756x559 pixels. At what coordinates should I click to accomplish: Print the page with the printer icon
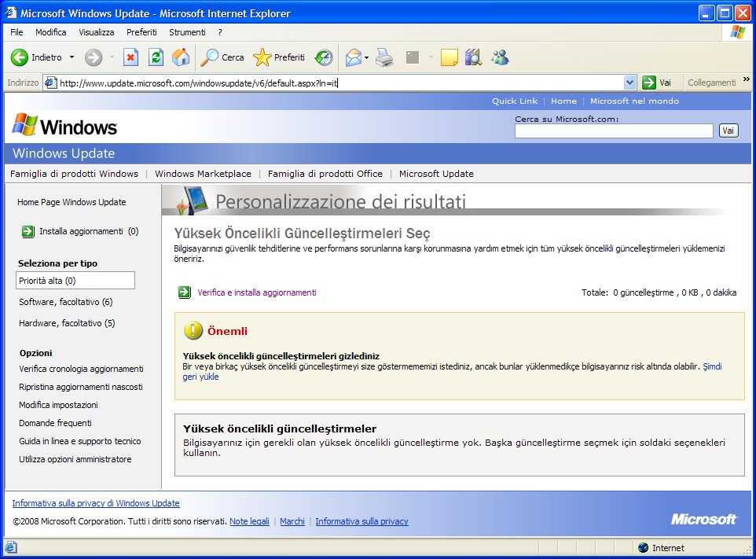point(384,57)
